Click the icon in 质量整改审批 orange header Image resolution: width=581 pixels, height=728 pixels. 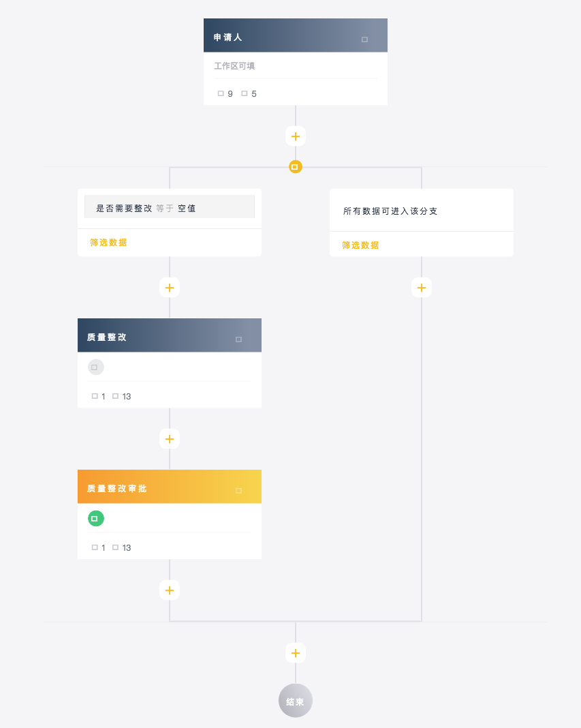[238, 491]
